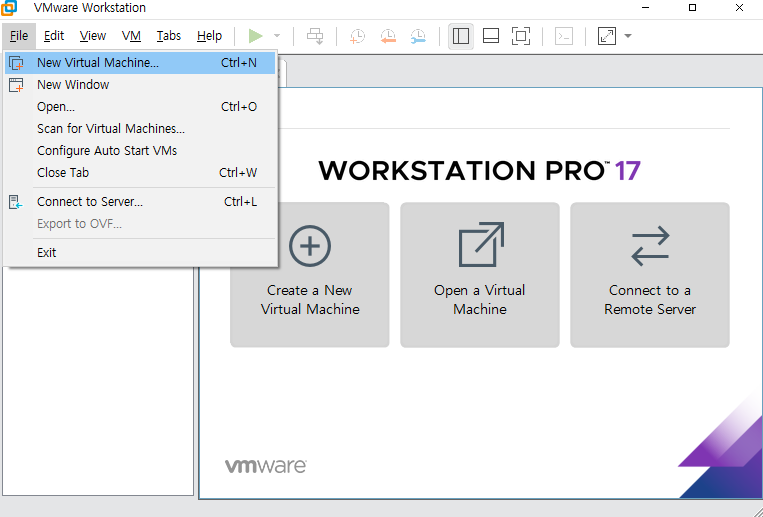
Task: Toggle the thumbnail bar view icon
Action: pyautogui.click(x=490, y=36)
